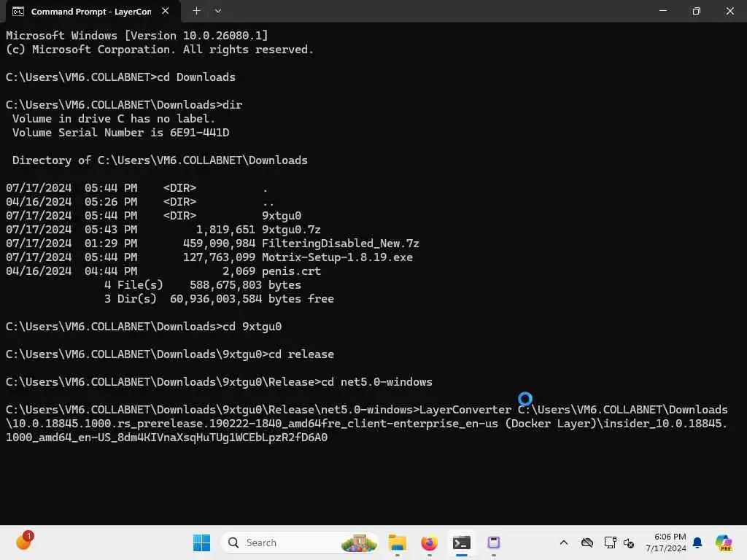747x560 pixels.
Task: Open File Explorer from taskbar
Action: tap(398, 542)
